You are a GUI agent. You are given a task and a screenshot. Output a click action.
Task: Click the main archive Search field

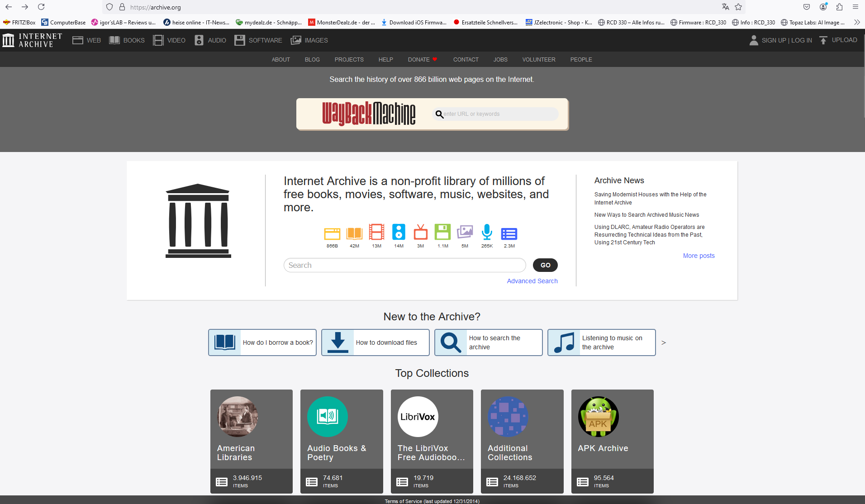(x=404, y=265)
